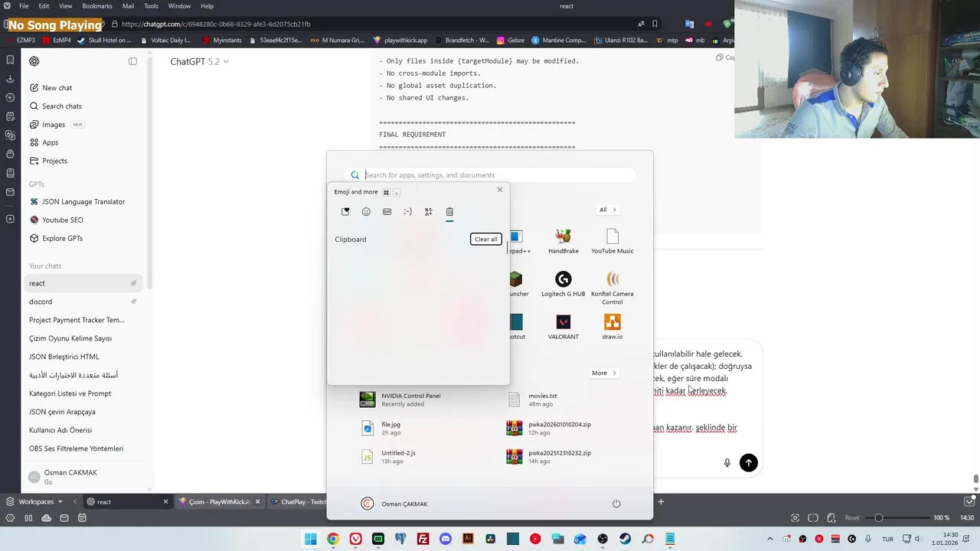Viewport: 980px width, 551px height.
Task: Collapse ChatGPT sidebar with toggle icon
Action: [132, 61]
